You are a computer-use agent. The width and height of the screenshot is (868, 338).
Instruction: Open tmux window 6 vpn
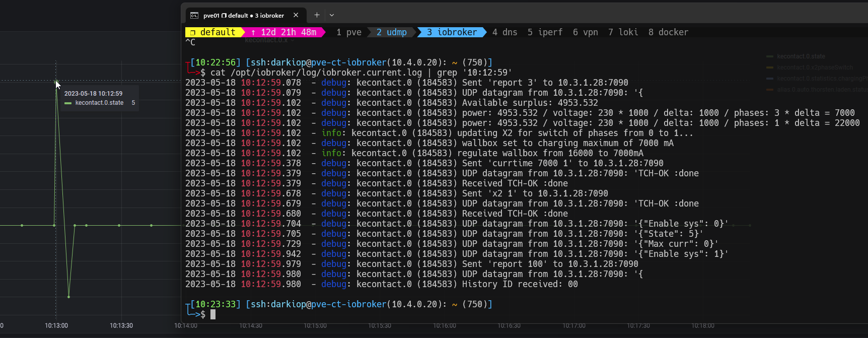585,32
